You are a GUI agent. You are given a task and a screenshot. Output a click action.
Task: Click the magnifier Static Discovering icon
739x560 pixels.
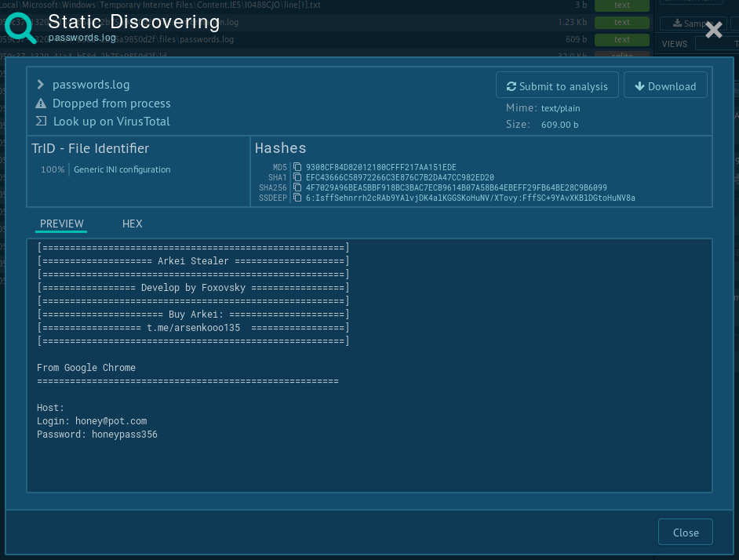coord(20,28)
